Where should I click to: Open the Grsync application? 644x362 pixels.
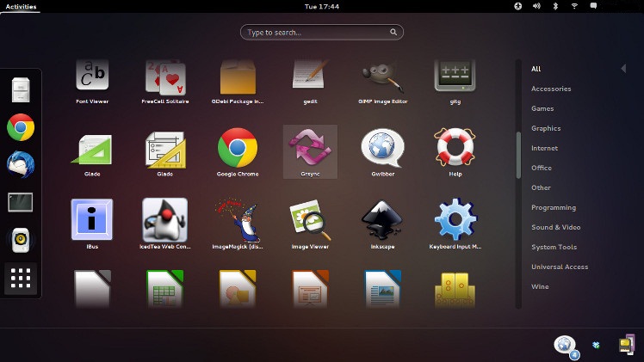310,152
